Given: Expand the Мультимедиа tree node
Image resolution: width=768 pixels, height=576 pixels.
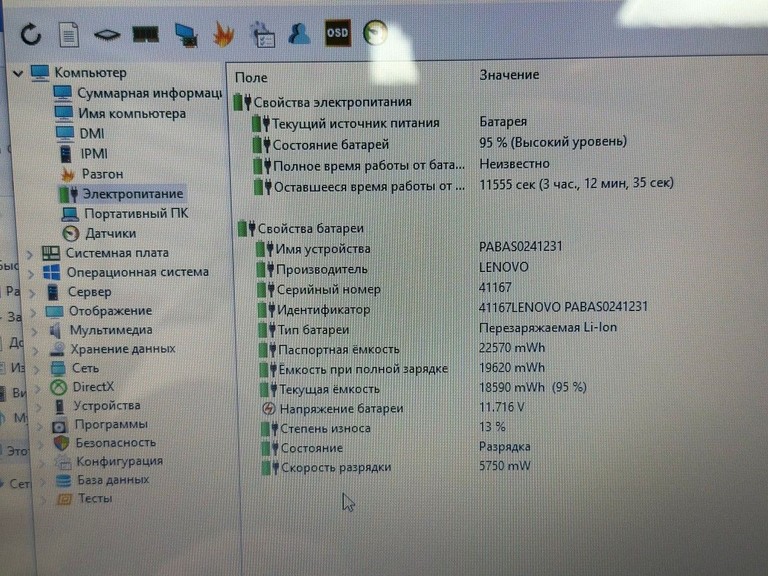Looking at the screenshot, I should point(35,332).
